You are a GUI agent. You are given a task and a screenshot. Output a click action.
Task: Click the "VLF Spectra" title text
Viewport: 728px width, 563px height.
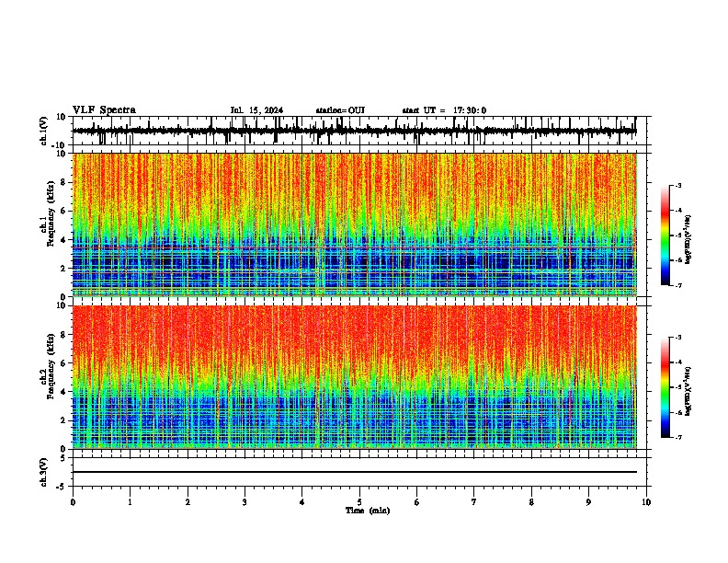coord(104,110)
